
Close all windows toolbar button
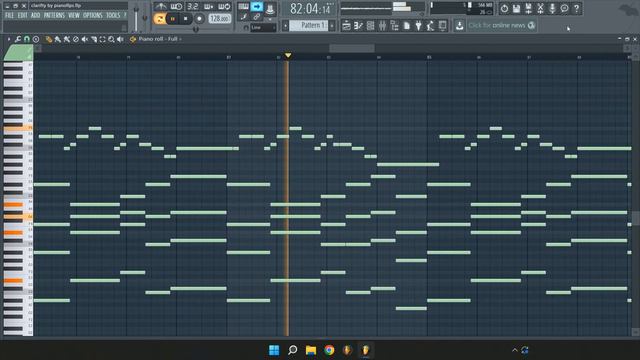pos(442,26)
